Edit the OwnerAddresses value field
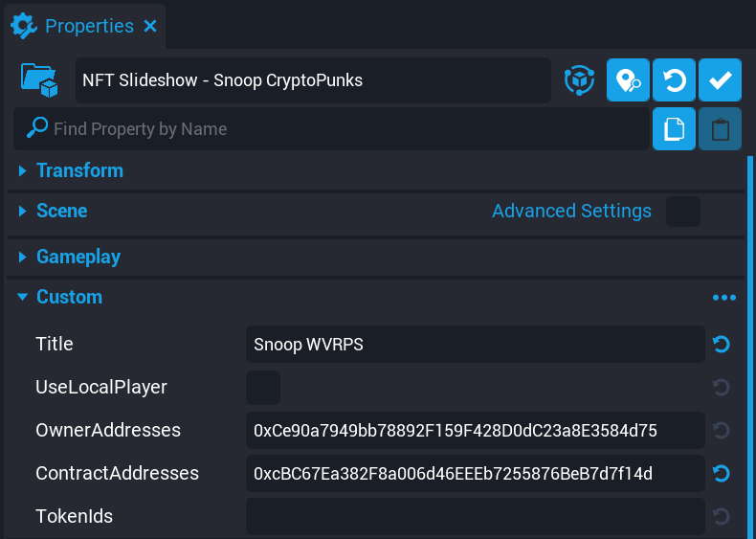 476,431
